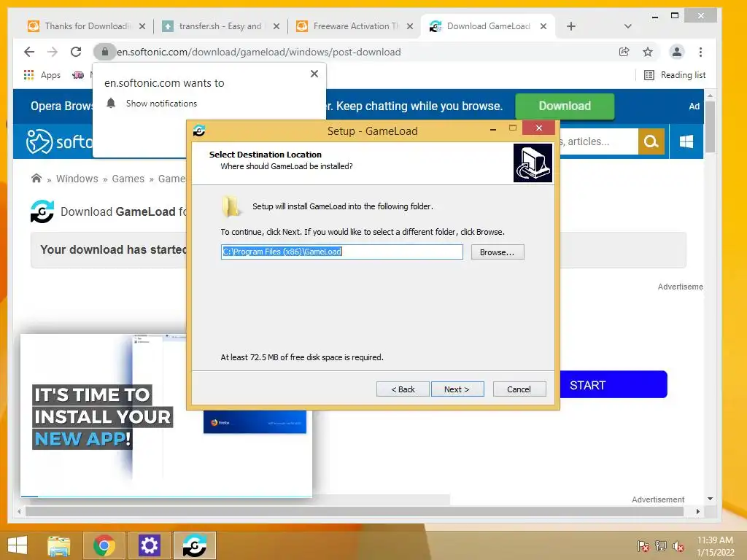The image size is (747, 560).
Task: Click the Softonic search magnifier button
Action: (651, 141)
